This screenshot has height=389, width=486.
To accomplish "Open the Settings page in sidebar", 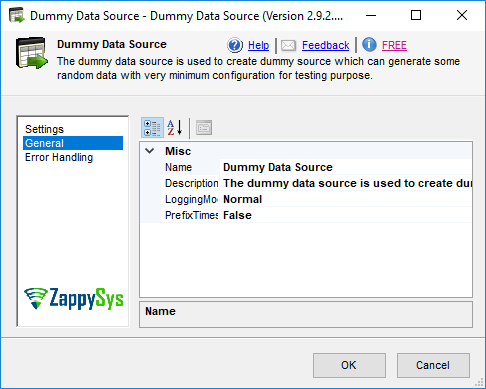I will coord(44,129).
